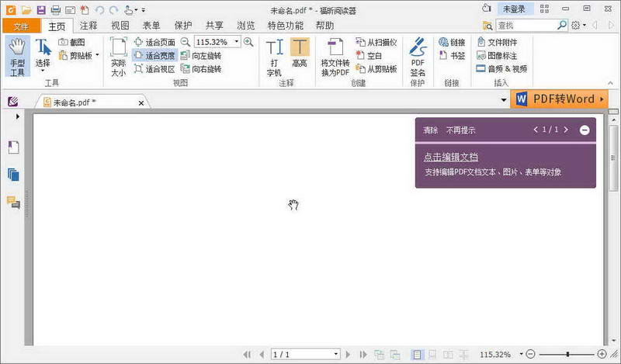Open page number dropdown in status bar
The image size is (621, 364).
336,354
